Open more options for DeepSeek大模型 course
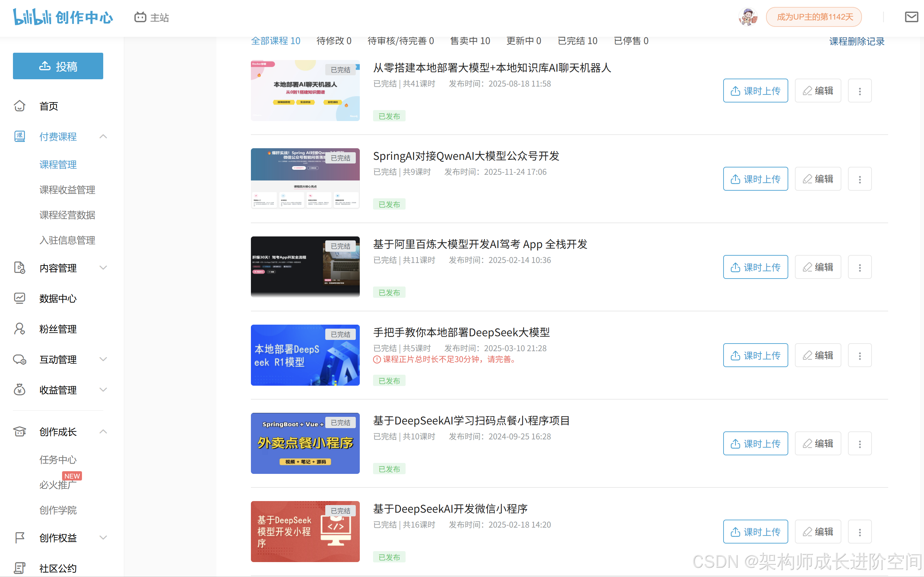This screenshot has width=924, height=577. (x=860, y=355)
